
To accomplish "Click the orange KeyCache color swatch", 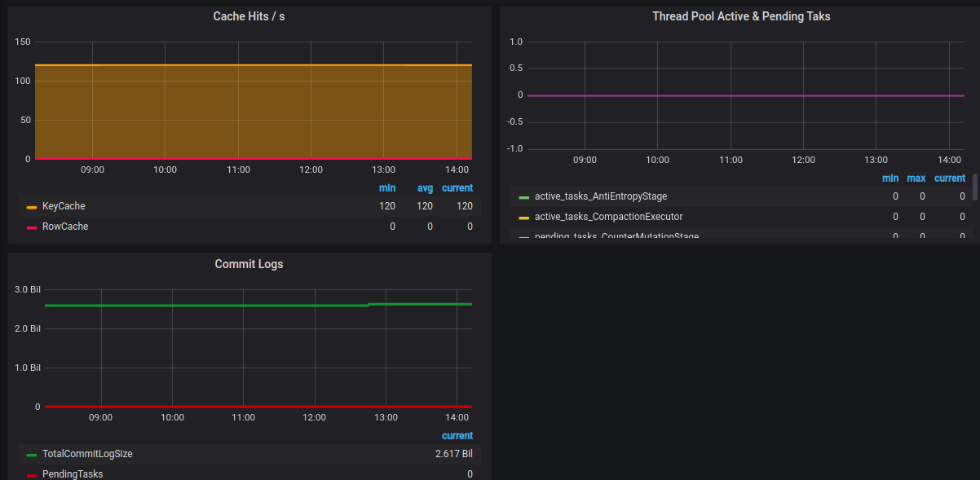I will (32, 207).
